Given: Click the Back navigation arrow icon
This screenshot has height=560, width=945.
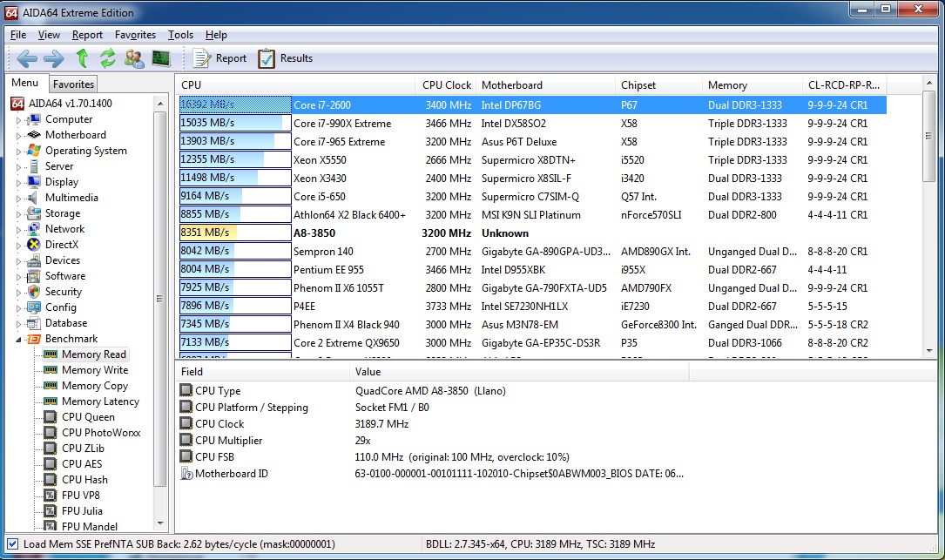Looking at the screenshot, I should (x=27, y=58).
